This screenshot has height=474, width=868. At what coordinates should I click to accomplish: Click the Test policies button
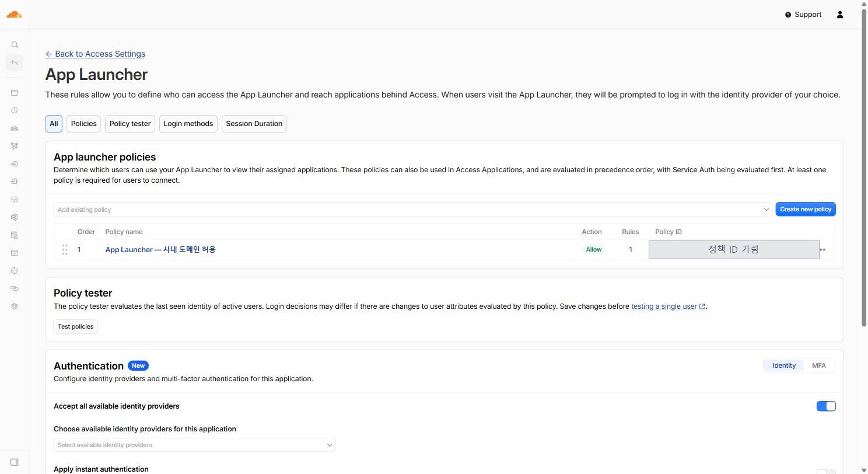(76, 326)
